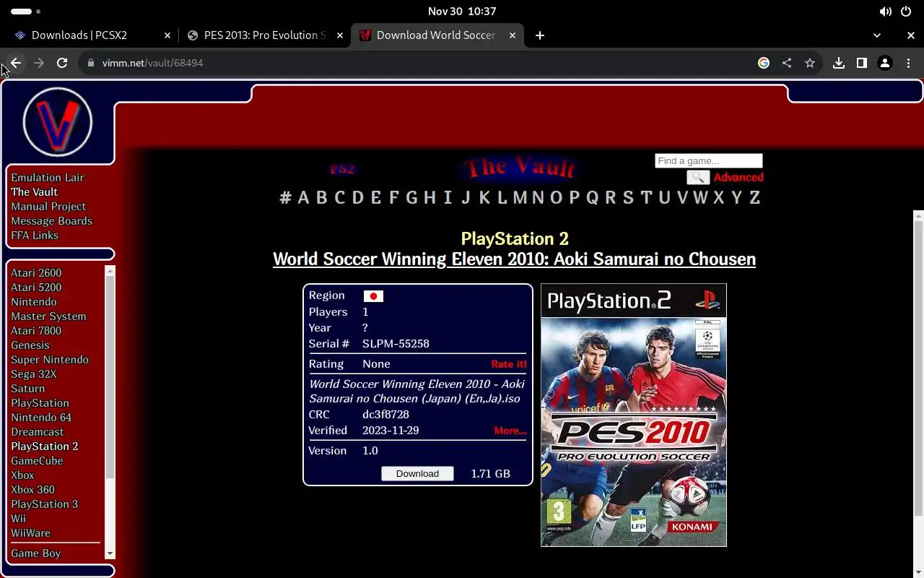Open Google icon in address bar

(764, 63)
